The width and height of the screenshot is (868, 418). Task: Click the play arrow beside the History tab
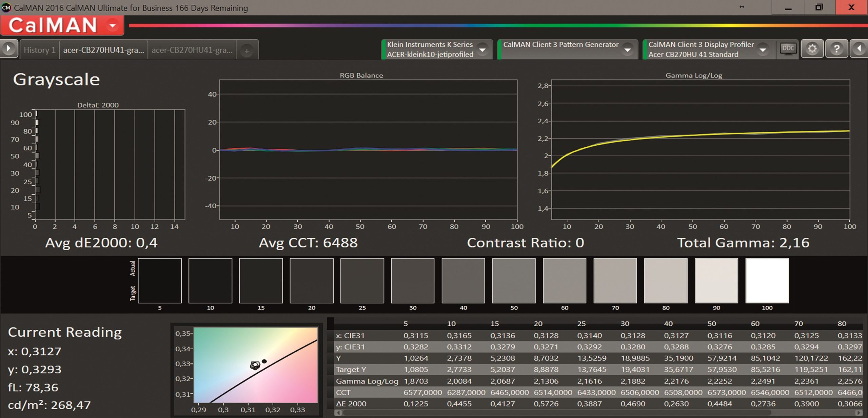8,49
